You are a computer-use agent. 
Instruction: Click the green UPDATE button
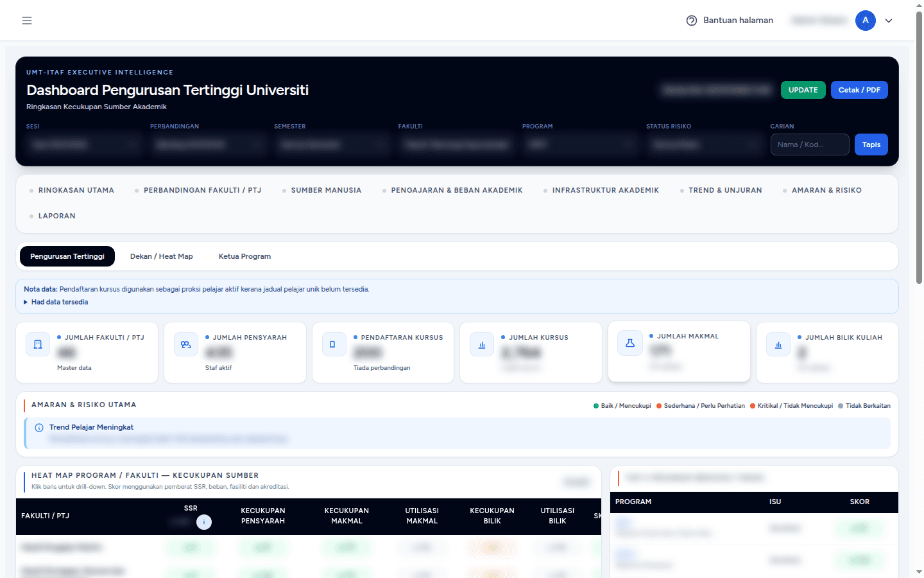803,90
